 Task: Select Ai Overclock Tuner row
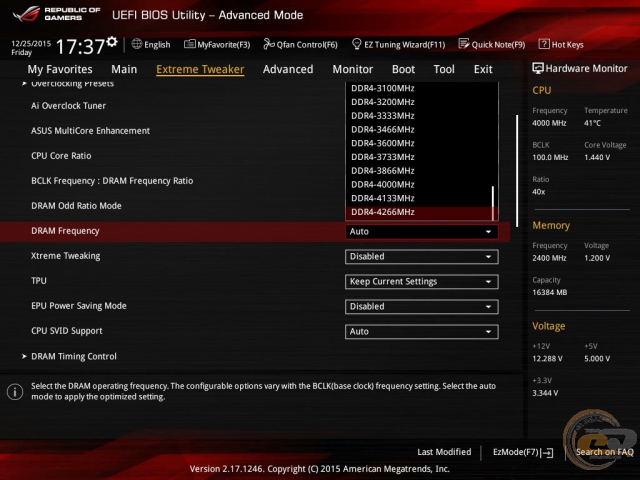pyautogui.click(x=68, y=106)
